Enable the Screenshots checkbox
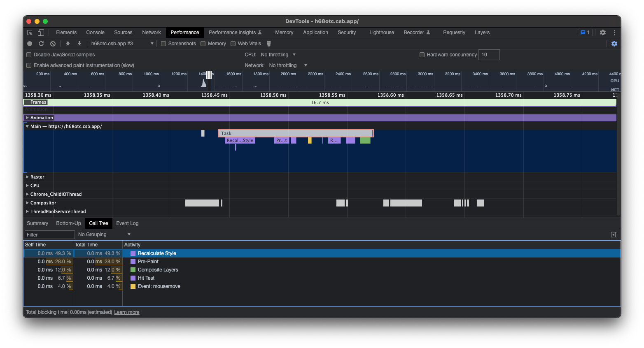The image size is (644, 348). 163,43
